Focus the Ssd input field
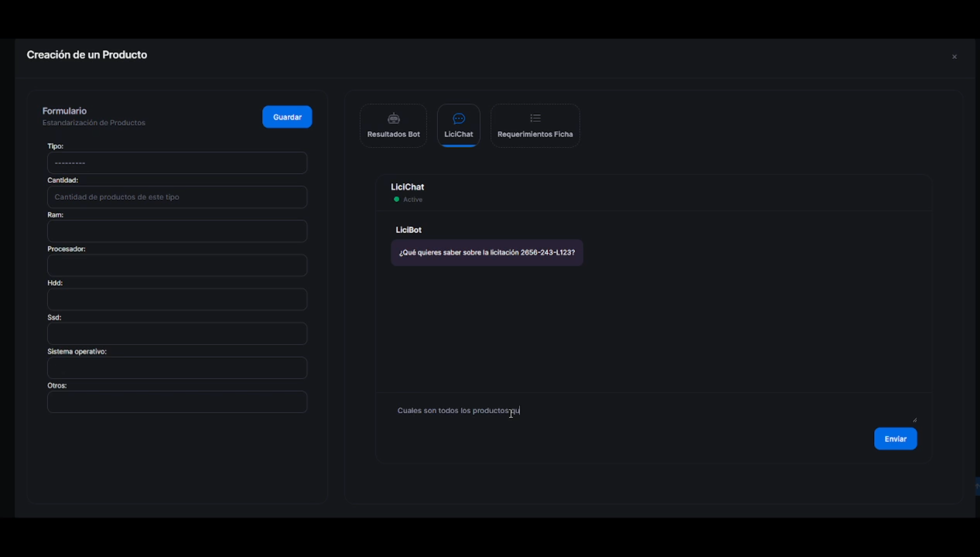Screen dimensions: 980x557 click(x=177, y=334)
